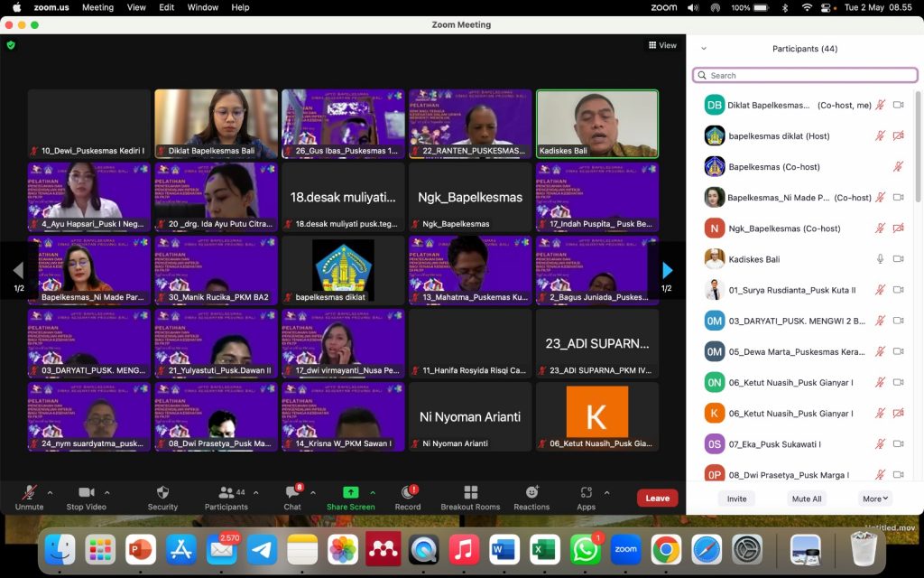Go to next gallery page arrow
Screen dimensions: 924x578
pos(667,271)
